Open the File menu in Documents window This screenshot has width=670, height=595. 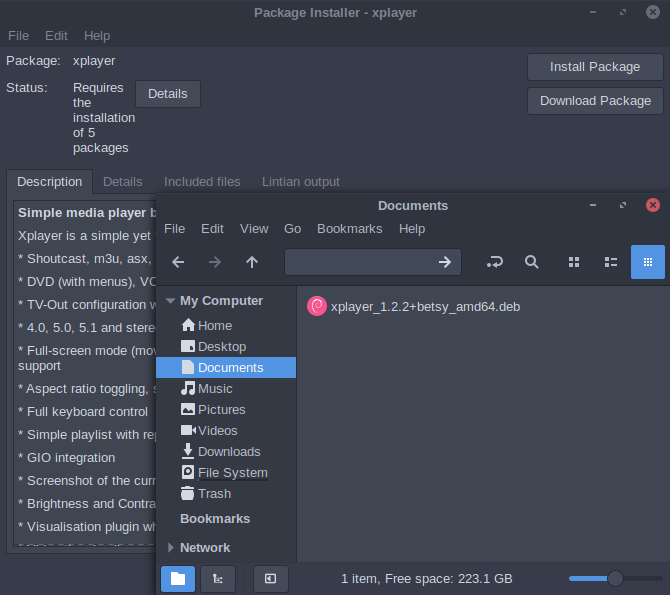point(174,229)
